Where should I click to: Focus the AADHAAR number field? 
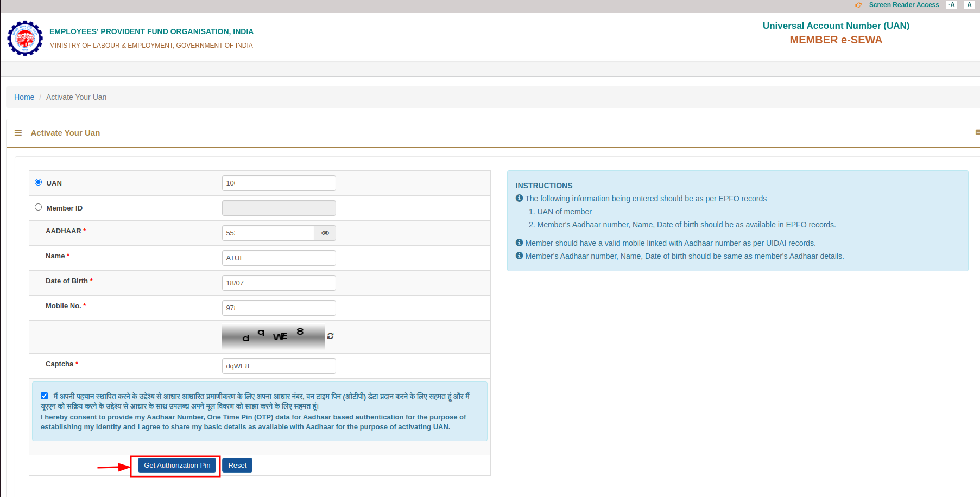268,233
